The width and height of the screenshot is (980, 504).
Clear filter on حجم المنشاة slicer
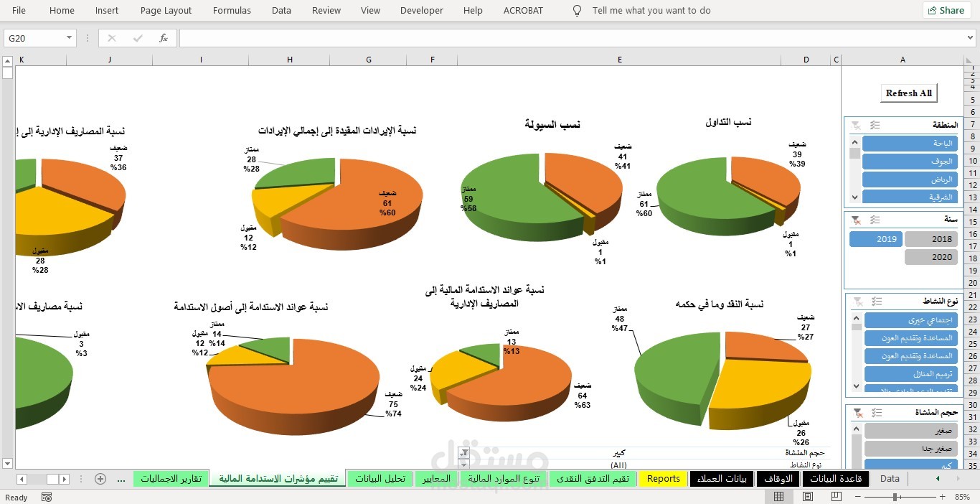coord(858,413)
